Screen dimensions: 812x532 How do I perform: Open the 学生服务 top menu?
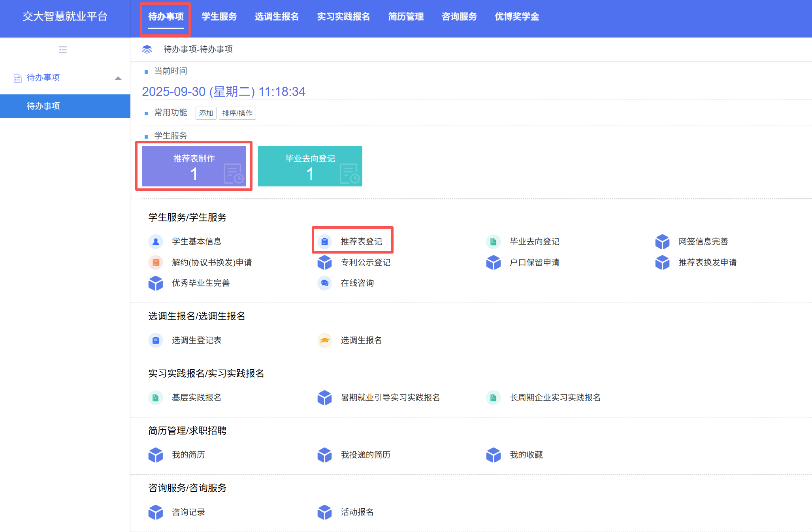[x=219, y=17]
